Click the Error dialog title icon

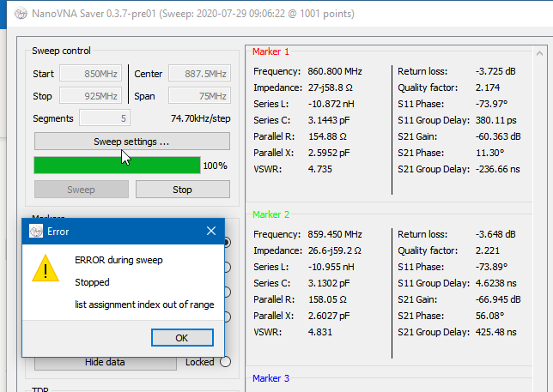pyautogui.click(x=36, y=231)
